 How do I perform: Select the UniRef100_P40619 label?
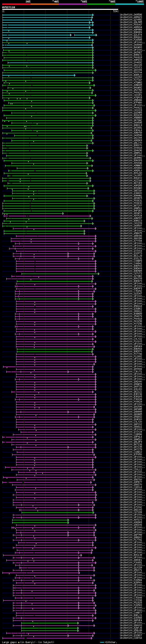(x=131, y=58)
